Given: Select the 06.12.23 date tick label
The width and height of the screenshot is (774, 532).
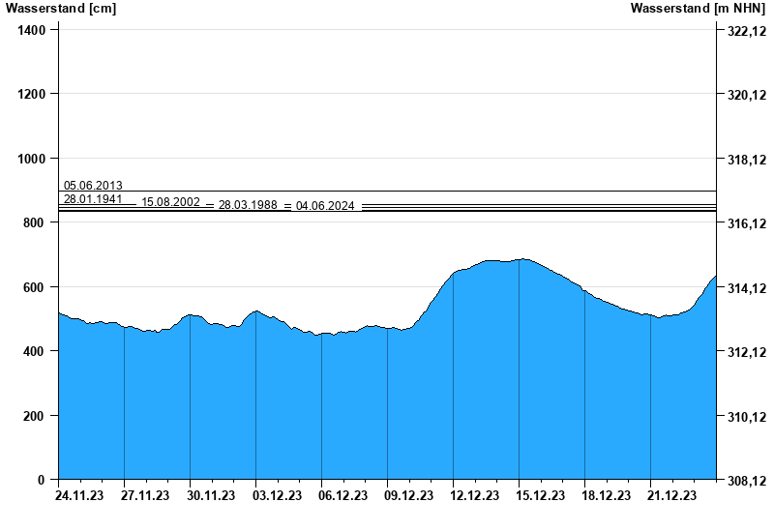Looking at the screenshot, I should (342, 496).
